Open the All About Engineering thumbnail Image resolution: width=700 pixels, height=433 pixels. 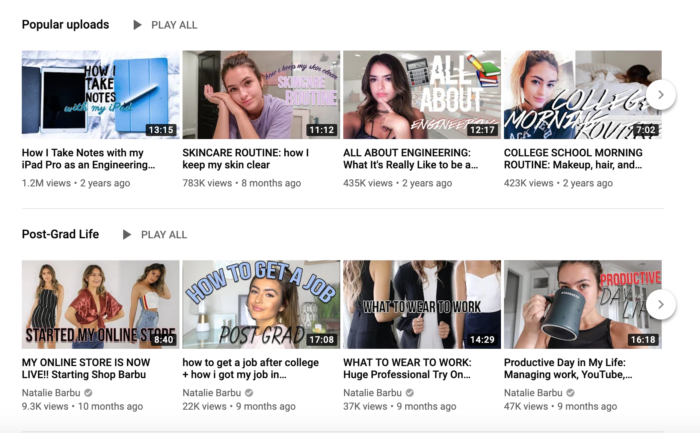click(x=421, y=95)
